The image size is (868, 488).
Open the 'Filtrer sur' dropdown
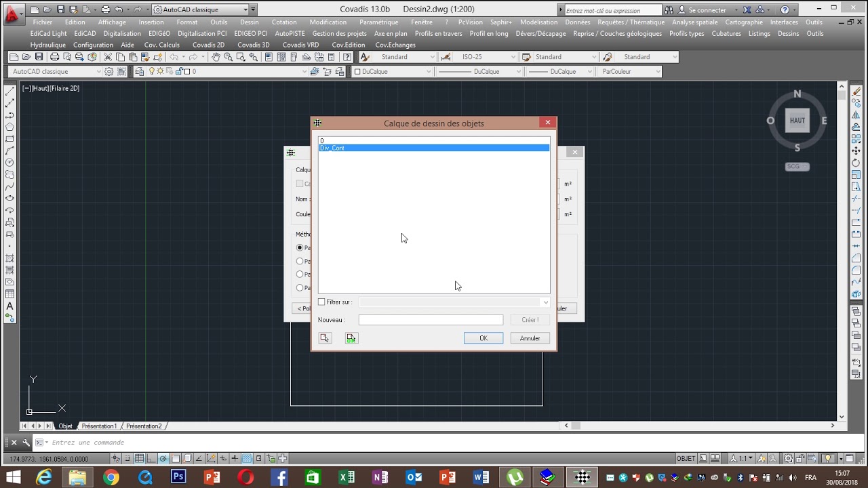click(x=454, y=302)
